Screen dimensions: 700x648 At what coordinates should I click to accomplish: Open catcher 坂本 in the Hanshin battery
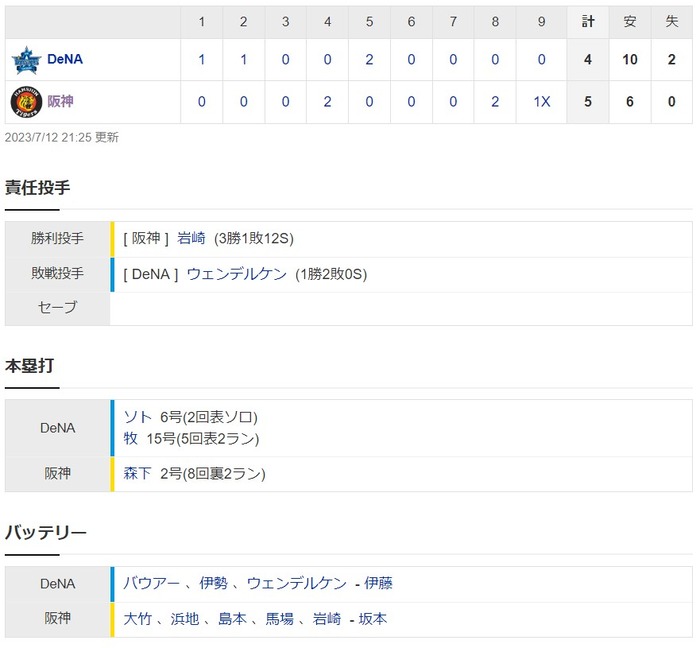tap(373, 619)
